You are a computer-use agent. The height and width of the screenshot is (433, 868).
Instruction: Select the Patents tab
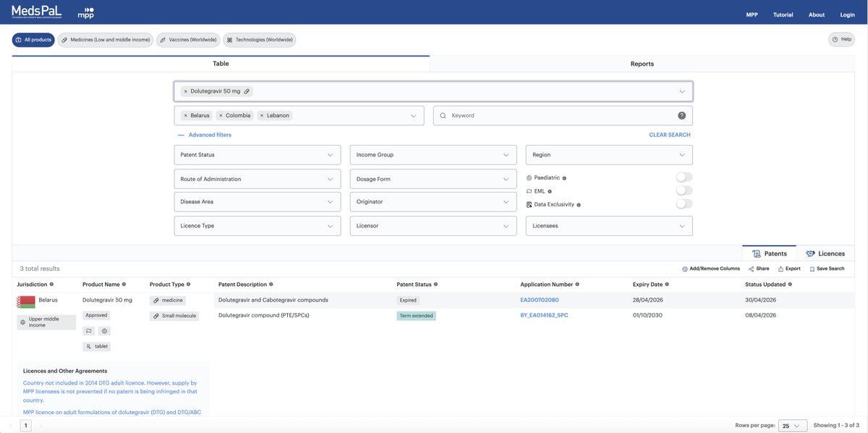[x=770, y=253]
